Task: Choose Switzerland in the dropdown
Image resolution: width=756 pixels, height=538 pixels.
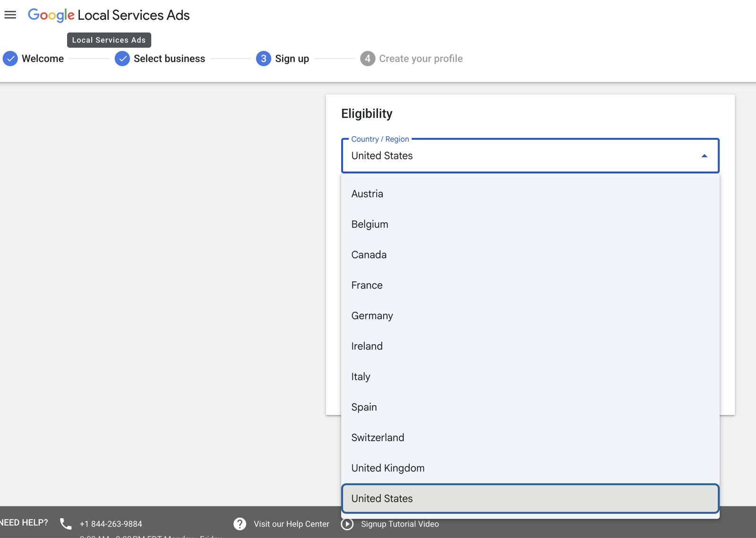Action: coord(530,437)
